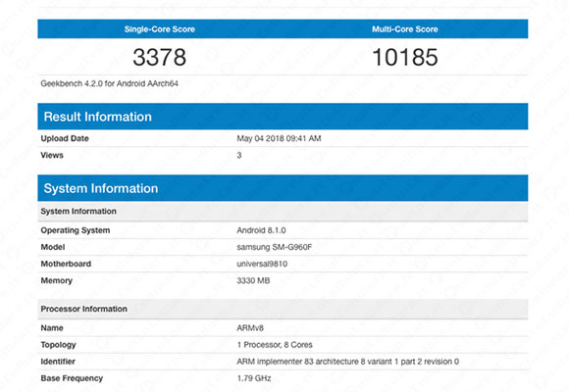Click the processor Name label

coord(52,328)
